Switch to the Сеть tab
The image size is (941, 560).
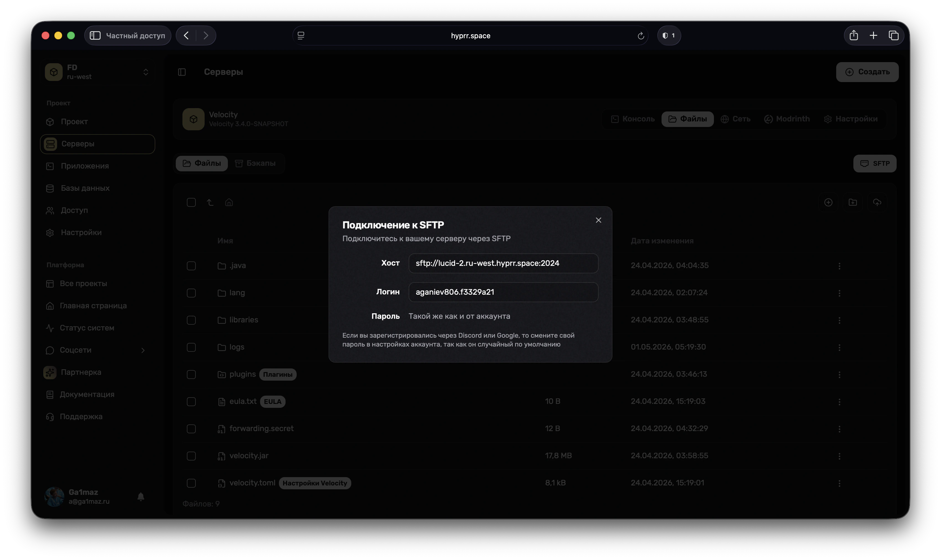(735, 119)
